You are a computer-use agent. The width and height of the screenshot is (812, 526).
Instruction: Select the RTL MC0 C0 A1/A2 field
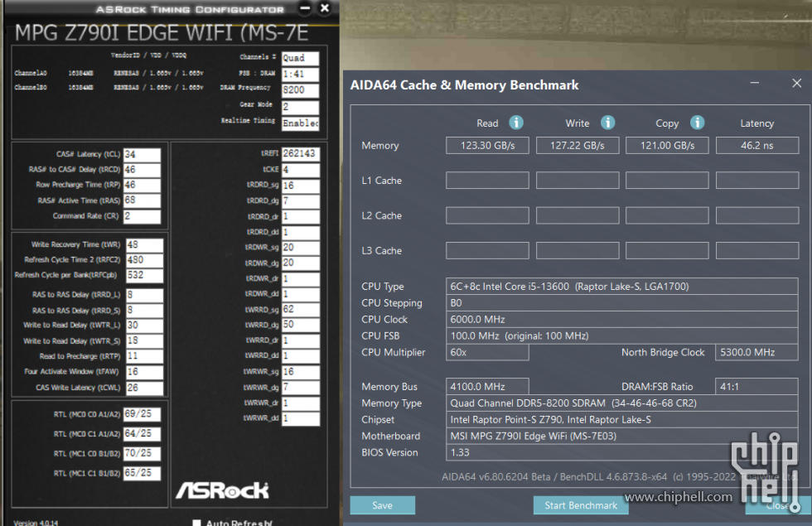pos(142,414)
